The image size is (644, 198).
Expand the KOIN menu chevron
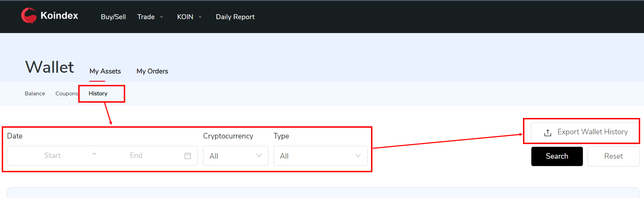click(x=200, y=17)
